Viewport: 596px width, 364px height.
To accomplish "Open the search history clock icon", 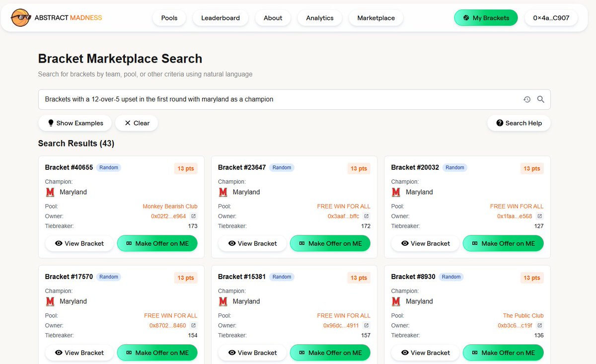I will pyautogui.click(x=527, y=99).
